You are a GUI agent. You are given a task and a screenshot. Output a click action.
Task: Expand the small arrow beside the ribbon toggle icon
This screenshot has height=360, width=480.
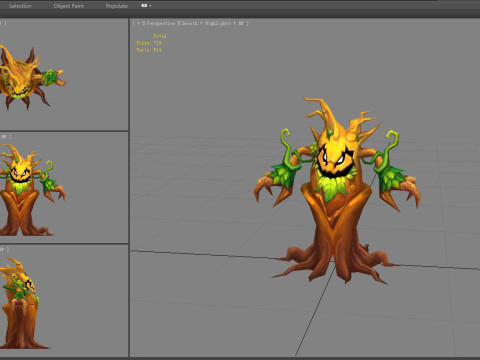(x=150, y=6)
